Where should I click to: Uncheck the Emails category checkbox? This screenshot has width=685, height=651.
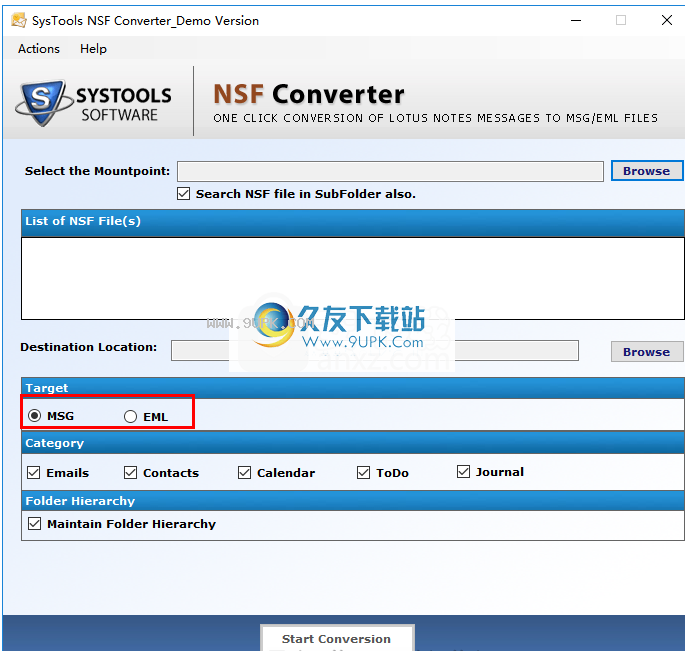34,472
